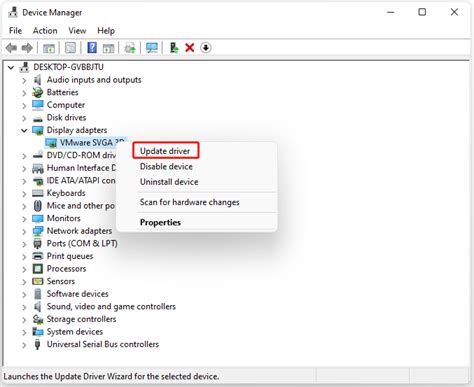Click the VMware SVGA device icon
The width and height of the screenshot is (474, 387).
coord(51,143)
